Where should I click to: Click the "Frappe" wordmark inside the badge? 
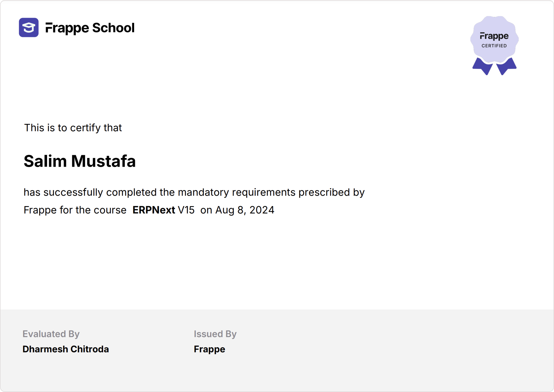tap(494, 36)
